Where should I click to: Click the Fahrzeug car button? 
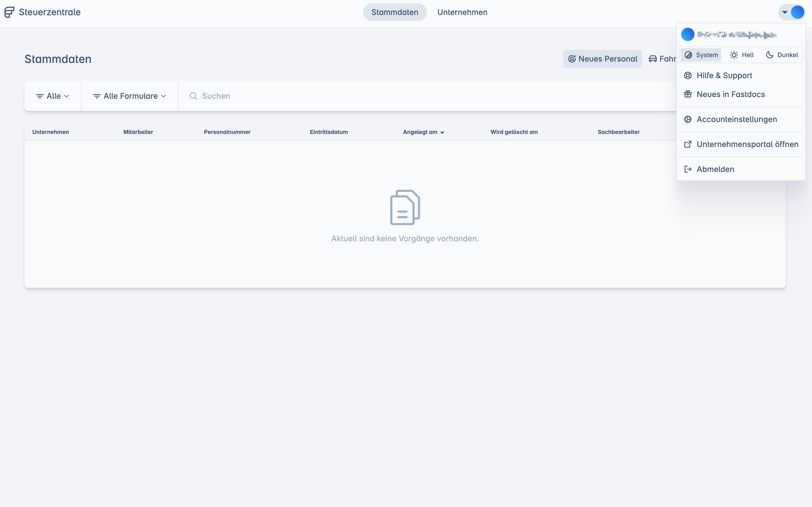click(x=662, y=59)
